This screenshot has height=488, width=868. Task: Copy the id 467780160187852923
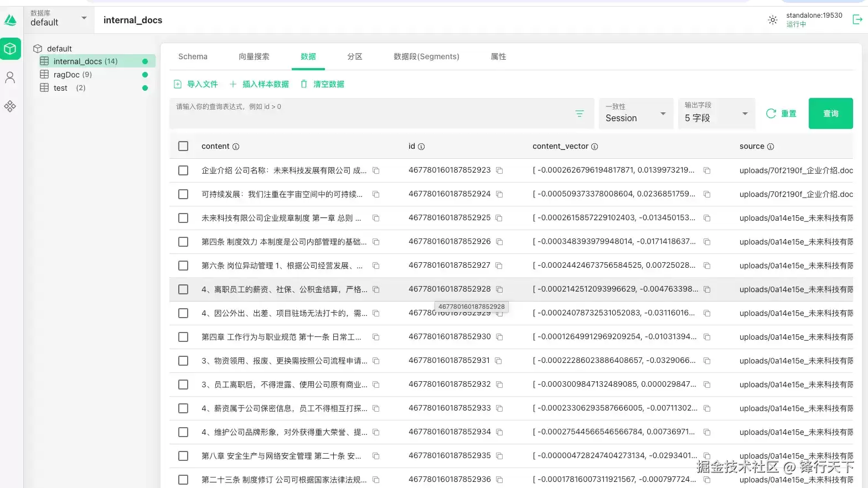pos(499,170)
